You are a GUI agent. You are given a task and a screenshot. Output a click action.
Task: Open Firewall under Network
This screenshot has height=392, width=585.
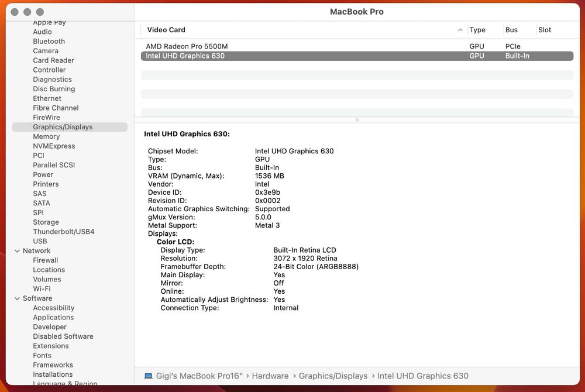pyautogui.click(x=45, y=260)
